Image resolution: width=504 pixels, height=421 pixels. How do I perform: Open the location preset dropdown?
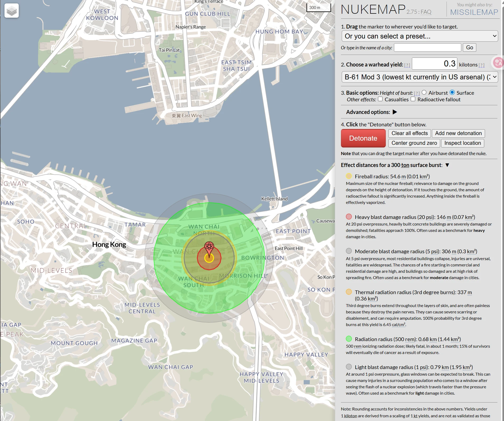(x=420, y=36)
